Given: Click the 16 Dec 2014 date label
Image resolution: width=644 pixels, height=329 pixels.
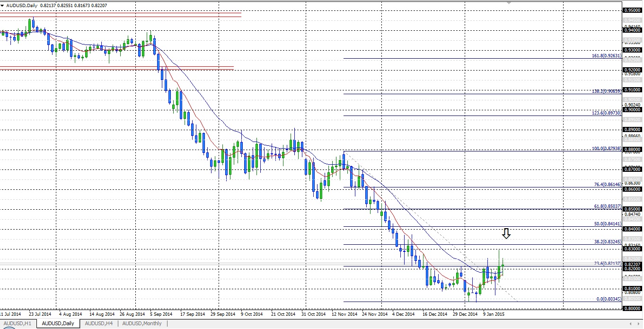Looking at the screenshot, I should point(435,314).
